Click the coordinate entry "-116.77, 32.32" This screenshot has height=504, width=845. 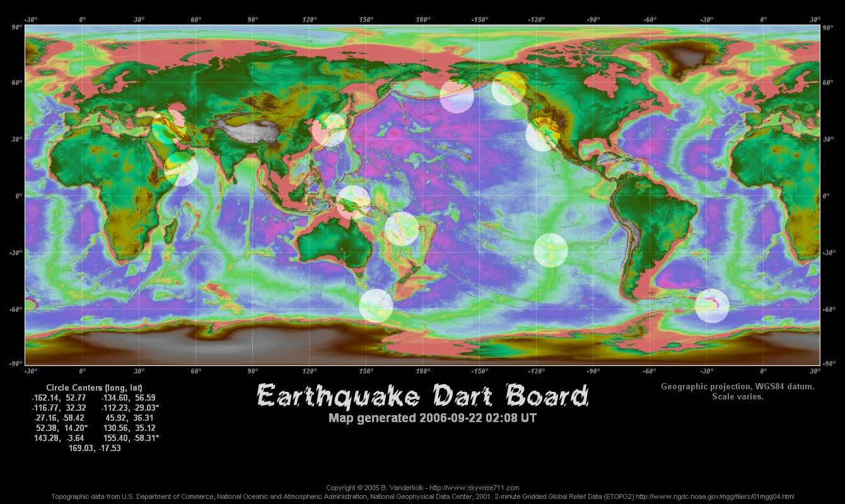click(x=59, y=408)
